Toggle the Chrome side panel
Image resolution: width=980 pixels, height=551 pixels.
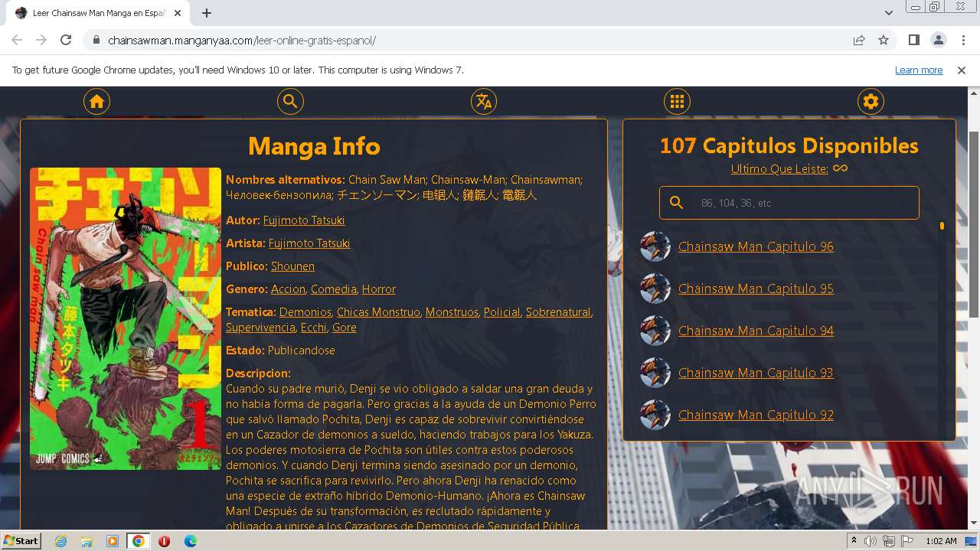(914, 40)
